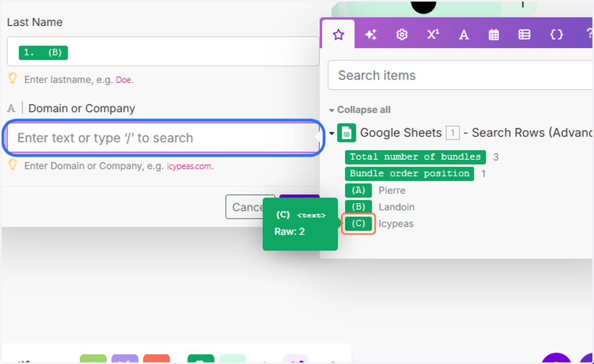Open the sparkle AI functions tab
Screen dimensions: 594x364
tap(370, 35)
